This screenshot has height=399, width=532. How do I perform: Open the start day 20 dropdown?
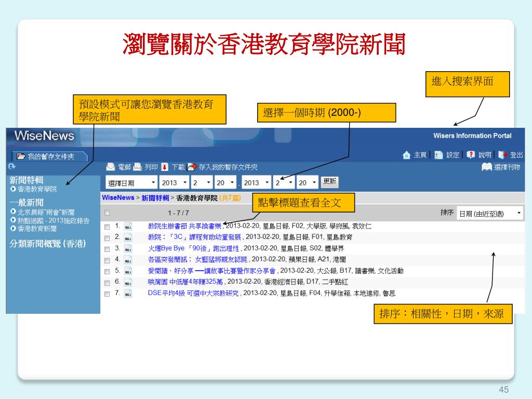click(x=225, y=182)
